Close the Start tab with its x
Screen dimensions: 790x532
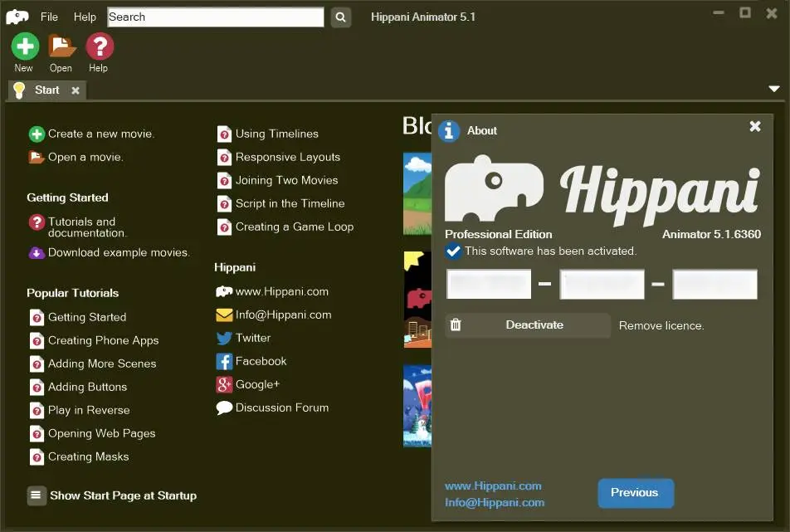pyautogui.click(x=75, y=90)
